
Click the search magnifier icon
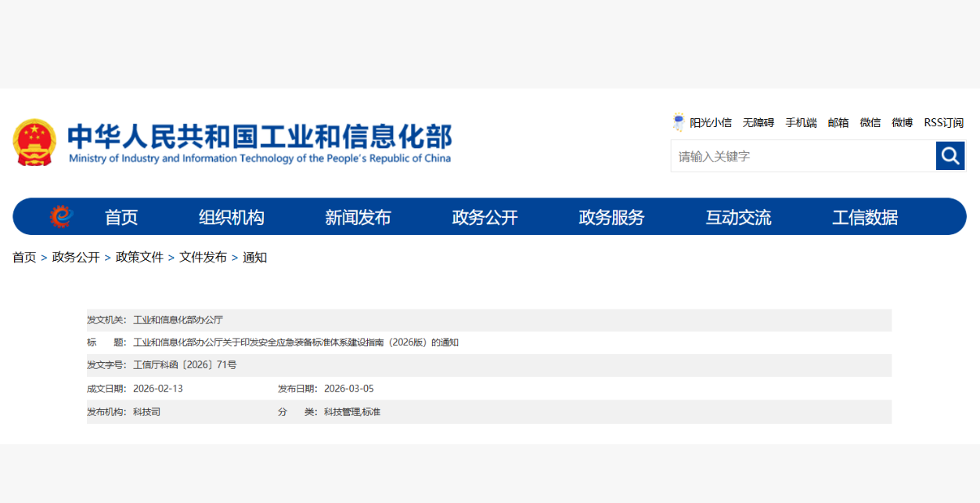tap(949, 155)
